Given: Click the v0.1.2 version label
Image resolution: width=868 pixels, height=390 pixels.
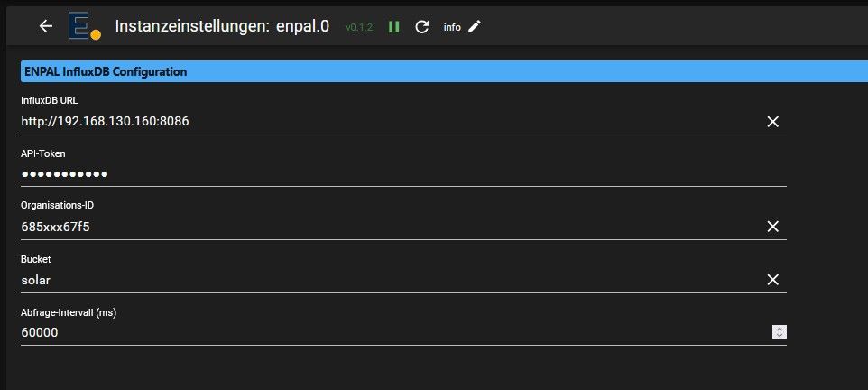Looking at the screenshot, I should pyautogui.click(x=358, y=28).
